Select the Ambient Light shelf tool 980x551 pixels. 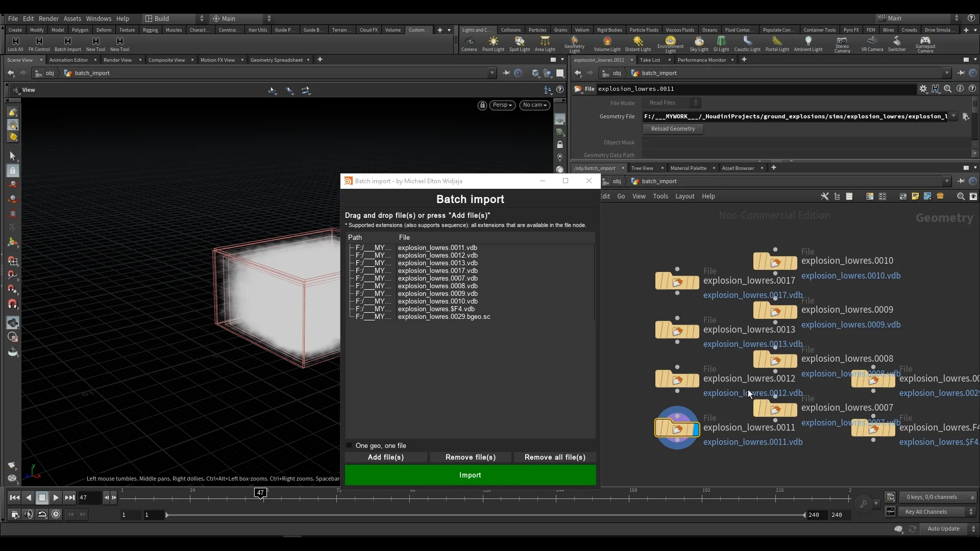[808, 44]
